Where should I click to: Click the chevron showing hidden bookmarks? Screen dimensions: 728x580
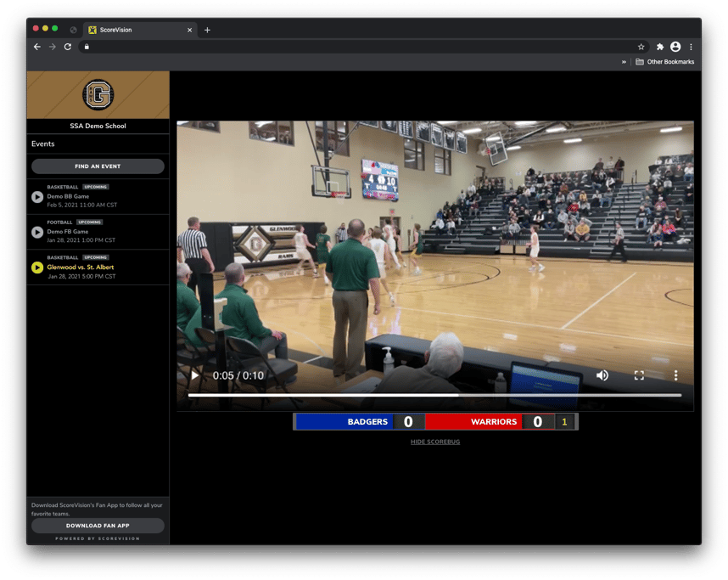(x=624, y=61)
